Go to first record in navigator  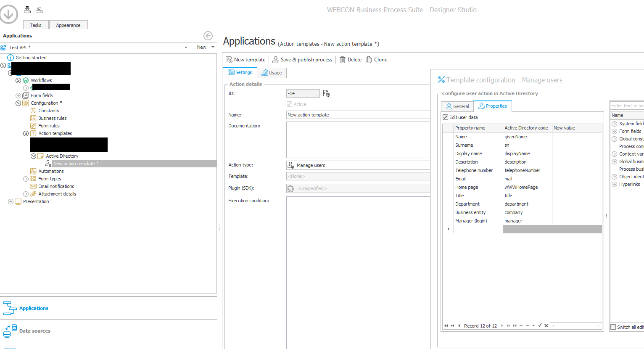(446, 325)
